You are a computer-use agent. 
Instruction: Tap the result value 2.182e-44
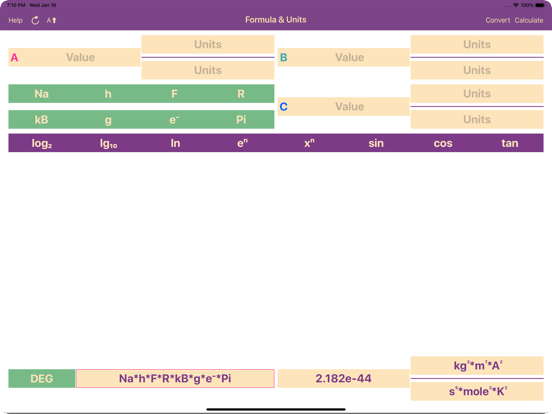click(x=343, y=378)
